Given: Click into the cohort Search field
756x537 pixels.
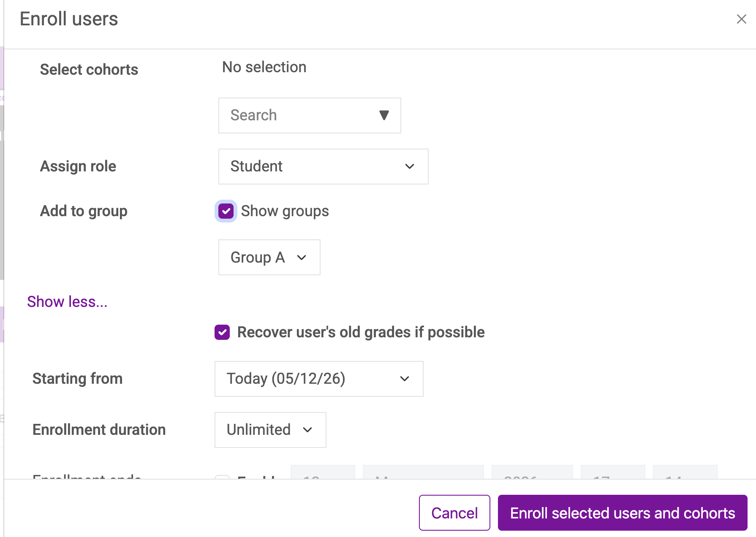Looking at the screenshot, I should pos(309,115).
